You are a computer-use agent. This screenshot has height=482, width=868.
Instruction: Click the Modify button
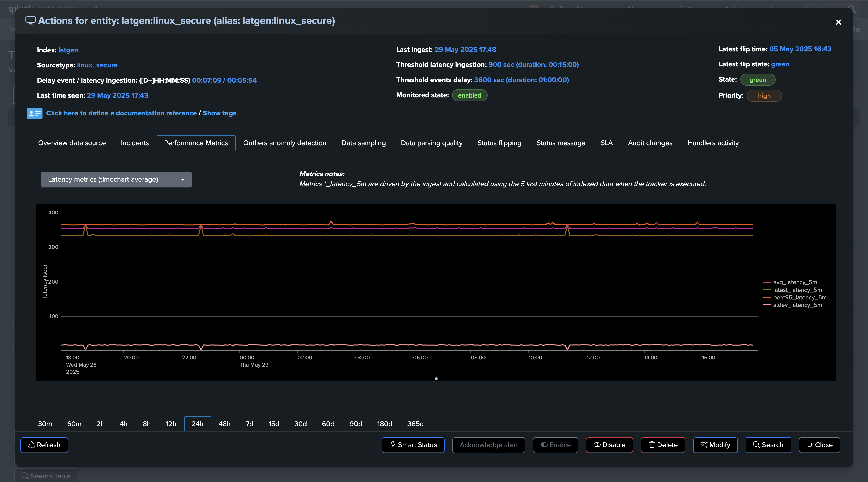[715, 445]
